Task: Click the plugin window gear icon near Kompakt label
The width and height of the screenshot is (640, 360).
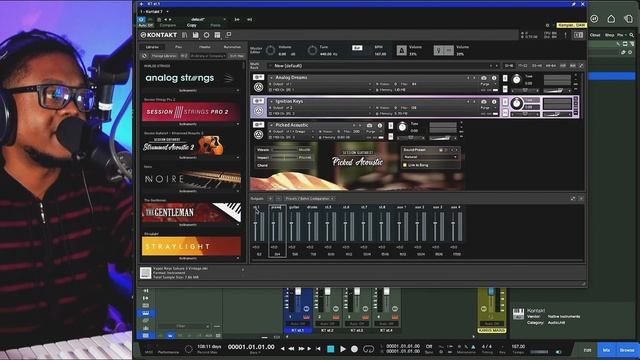Action: pos(547,25)
